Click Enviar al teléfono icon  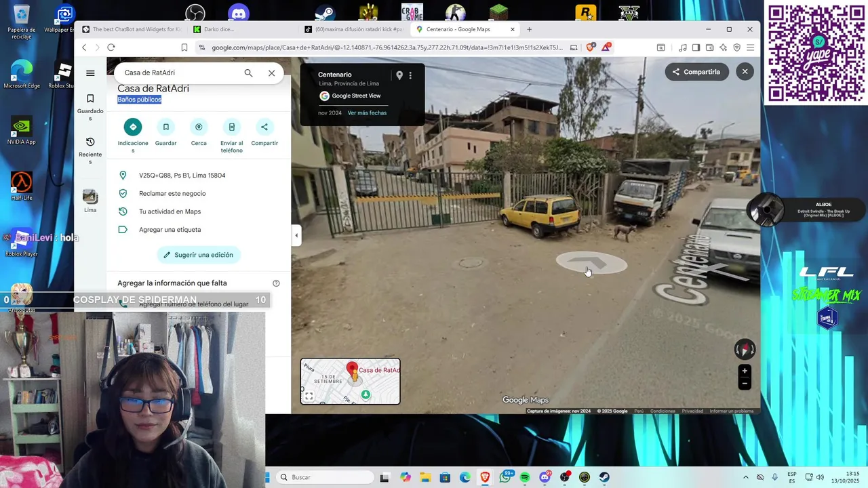231,127
